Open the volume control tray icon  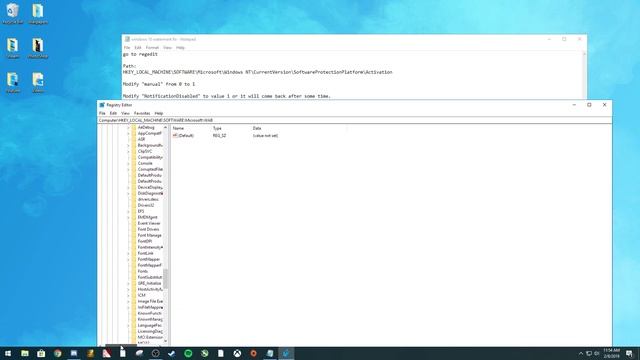pos(597,353)
